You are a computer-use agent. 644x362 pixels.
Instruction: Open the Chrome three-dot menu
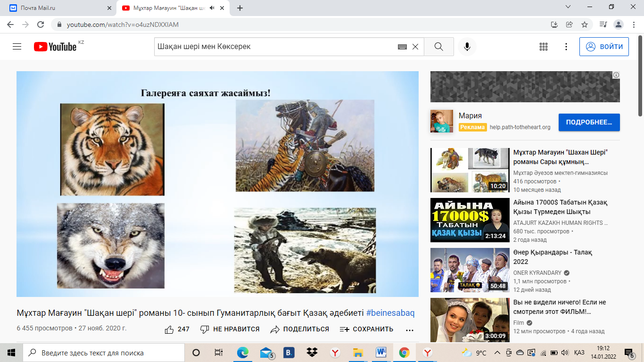click(x=634, y=25)
